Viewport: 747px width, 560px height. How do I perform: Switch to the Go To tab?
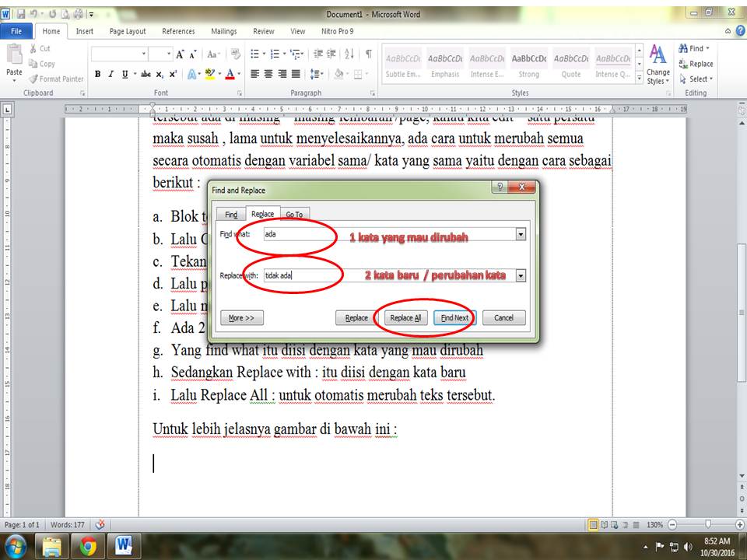pos(296,213)
